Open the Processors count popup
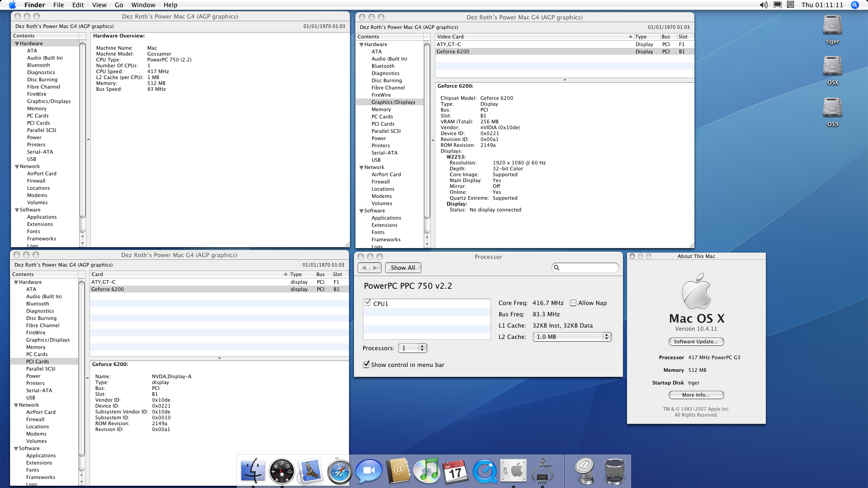The width and height of the screenshot is (868, 488). [412, 348]
